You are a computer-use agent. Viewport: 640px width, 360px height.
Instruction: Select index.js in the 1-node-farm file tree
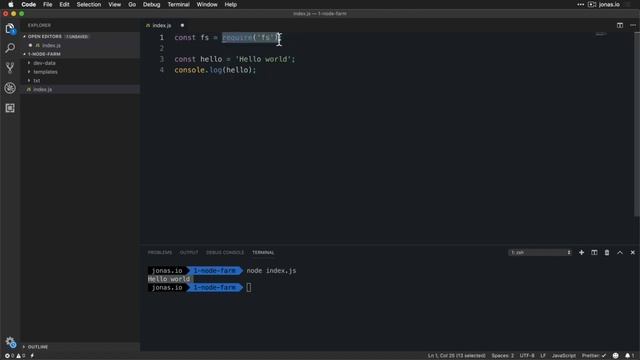[x=80, y=89]
